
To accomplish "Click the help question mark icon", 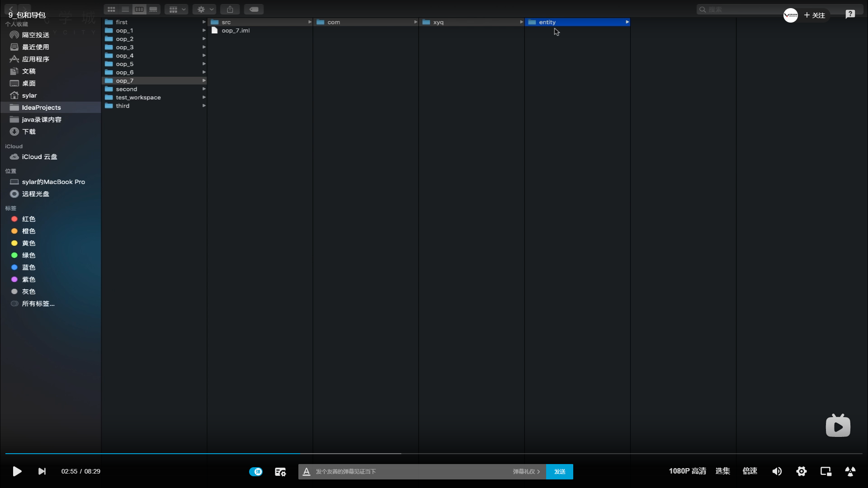I will point(850,14).
